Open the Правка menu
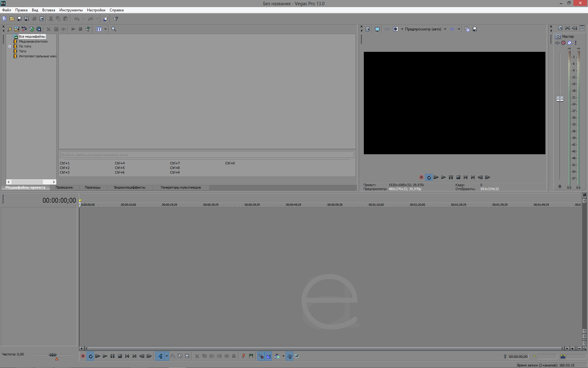Image resolution: width=588 pixels, height=368 pixels. point(21,10)
